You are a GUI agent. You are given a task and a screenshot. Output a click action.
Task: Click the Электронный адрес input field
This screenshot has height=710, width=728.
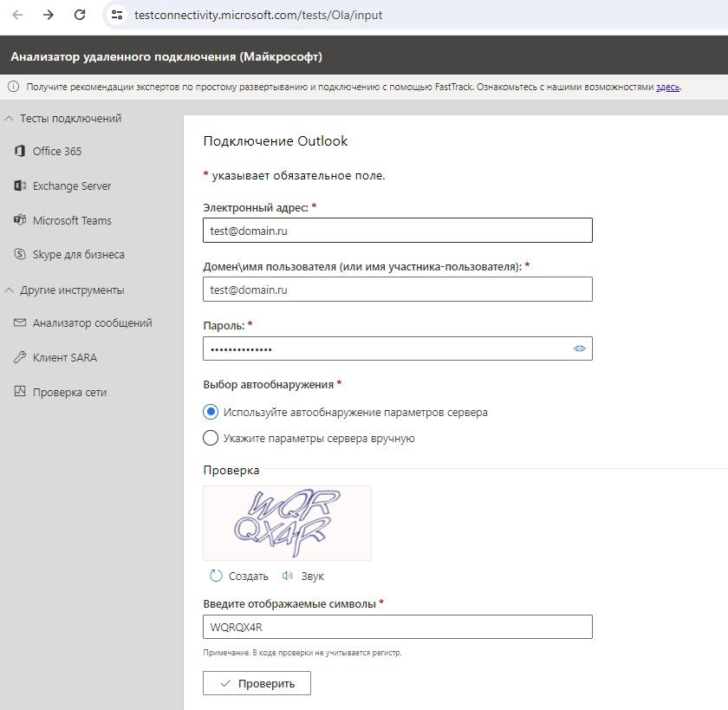pyautogui.click(x=397, y=231)
